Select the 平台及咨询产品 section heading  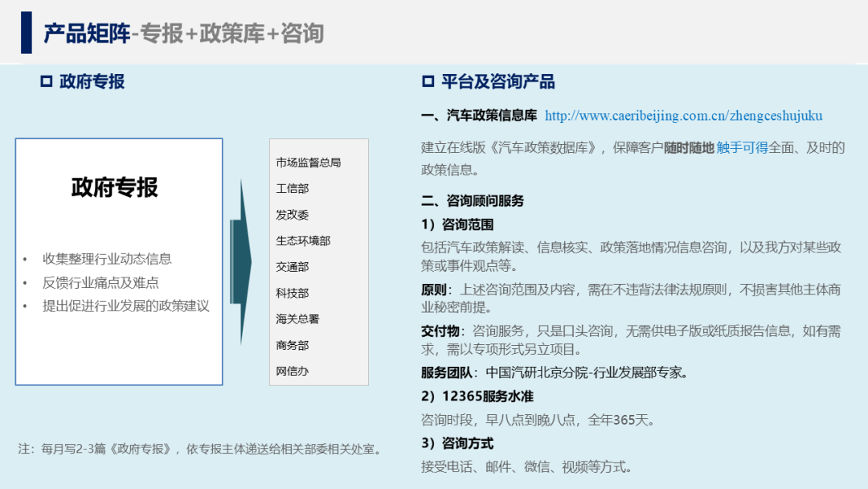pos(497,81)
